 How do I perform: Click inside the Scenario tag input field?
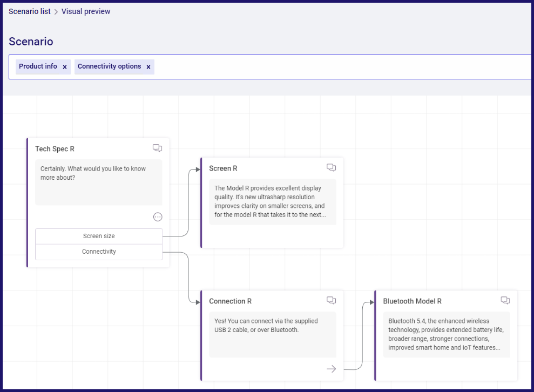(x=341, y=67)
